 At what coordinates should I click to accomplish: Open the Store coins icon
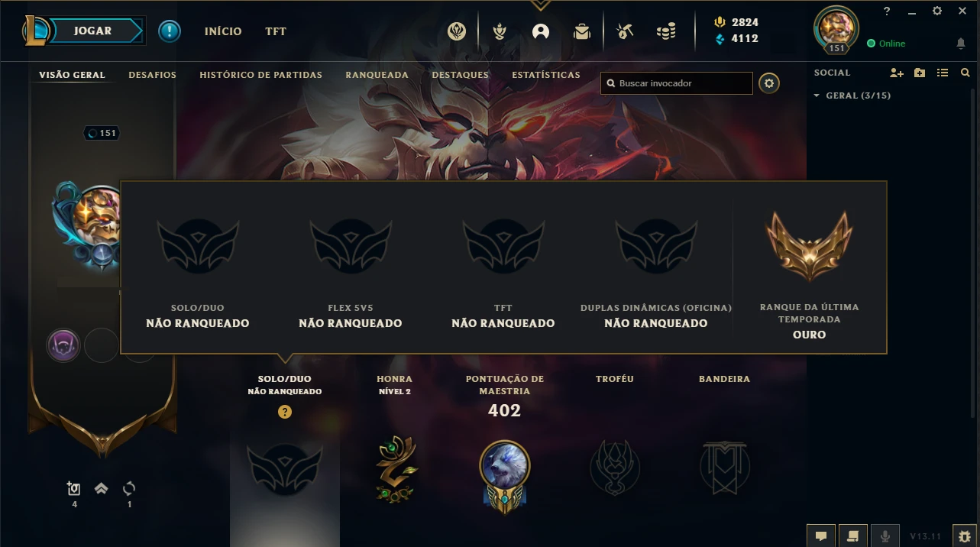pyautogui.click(x=666, y=31)
